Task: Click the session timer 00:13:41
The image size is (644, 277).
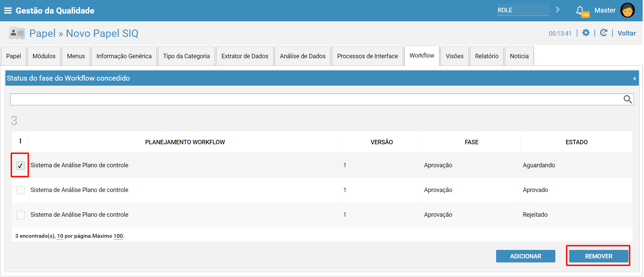Action: click(x=560, y=34)
